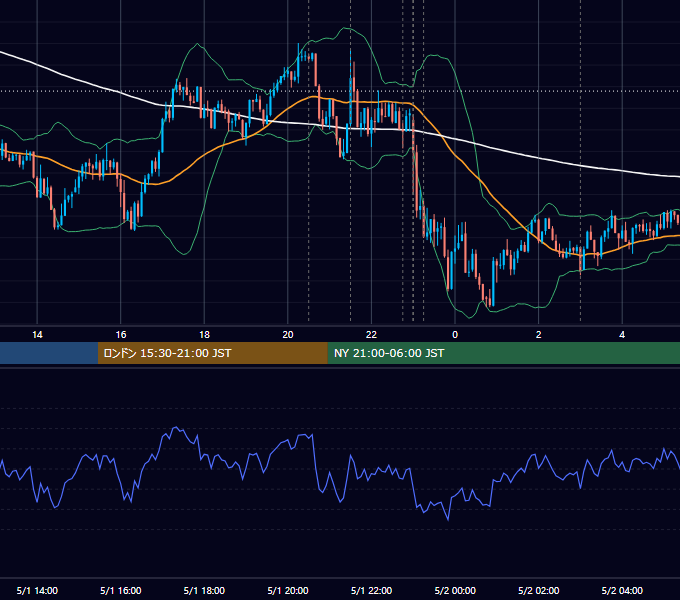The image size is (680, 600).
Task: Select the 5/1 20:00 time label
Action: [x=288, y=590]
